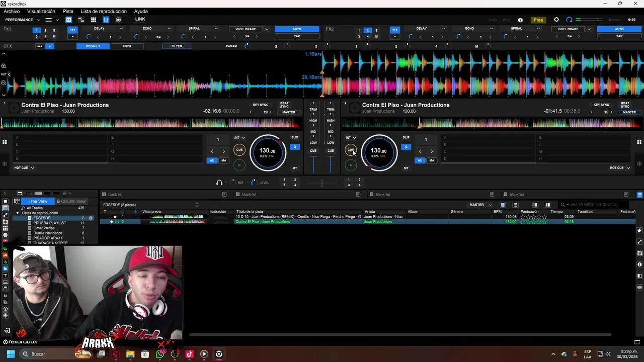Toggle Q quantize on deck 2
The image size is (644, 362).
pos(406,147)
